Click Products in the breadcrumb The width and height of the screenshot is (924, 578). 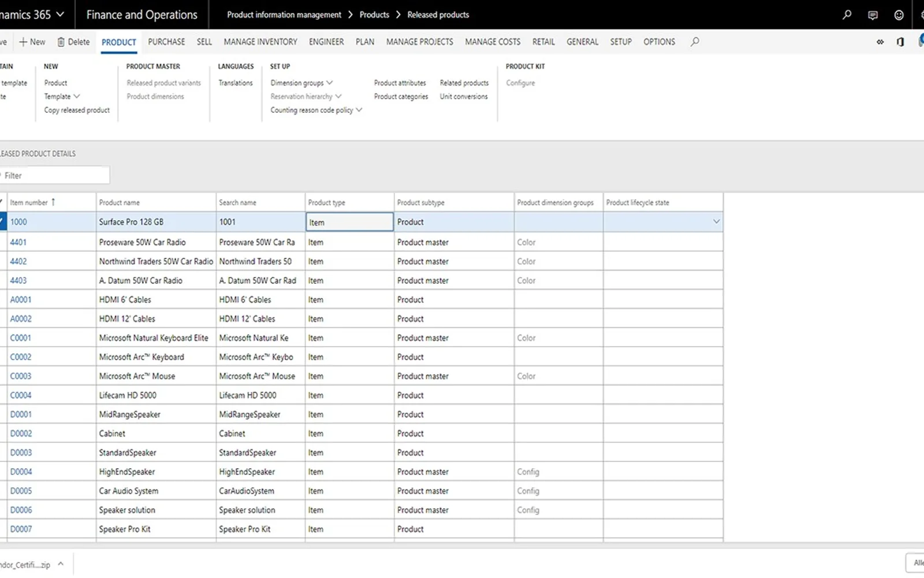(x=374, y=15)
